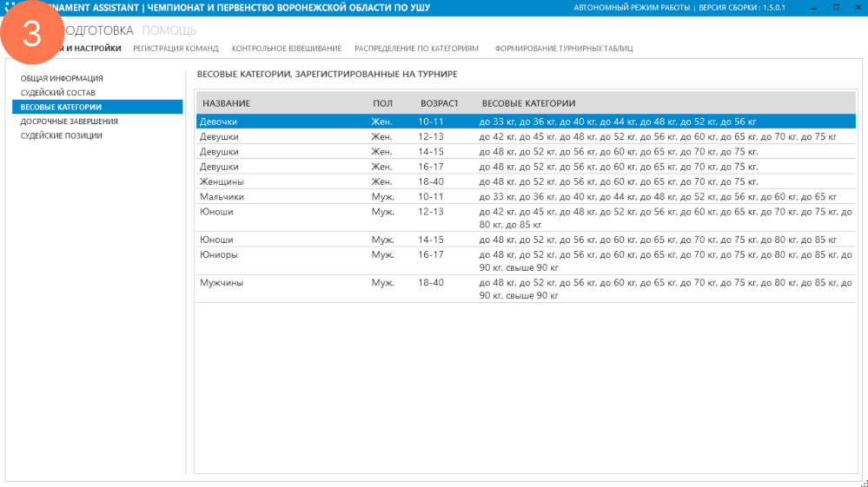
Task: Select ОБЩАЯ ИНФОРМАЦИЯ in the sidebar
Action: 62,78
